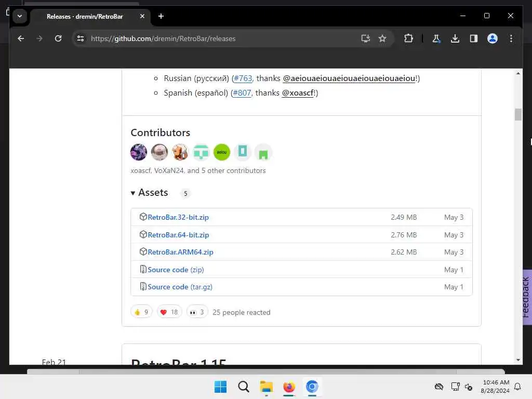Open a new browser tab

[161, 16]
